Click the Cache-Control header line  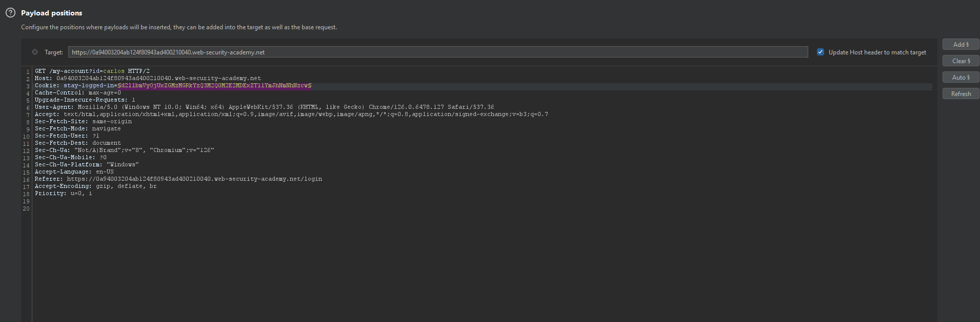click(78, 93)
